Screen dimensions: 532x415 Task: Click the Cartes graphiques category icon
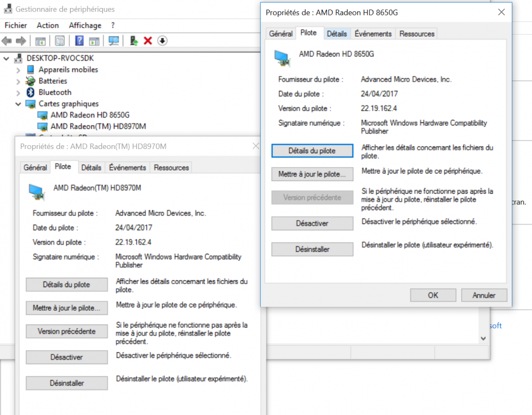(30, 104)
